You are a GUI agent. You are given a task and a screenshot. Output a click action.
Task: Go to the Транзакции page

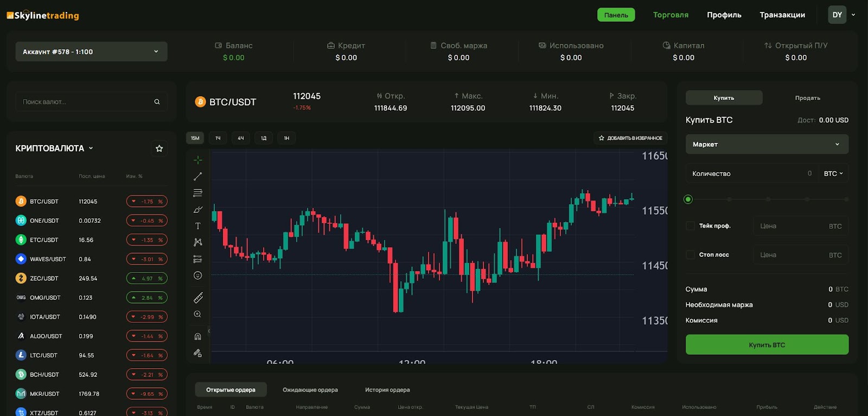[782, 15]
